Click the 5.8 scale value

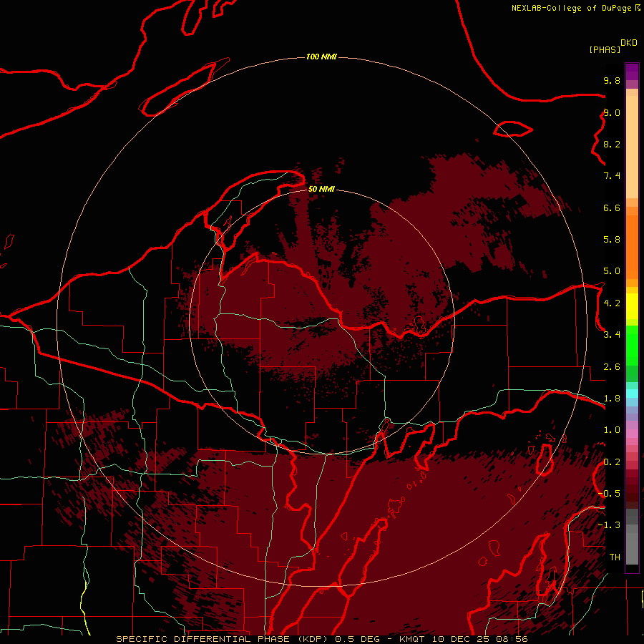click(612, 240)
